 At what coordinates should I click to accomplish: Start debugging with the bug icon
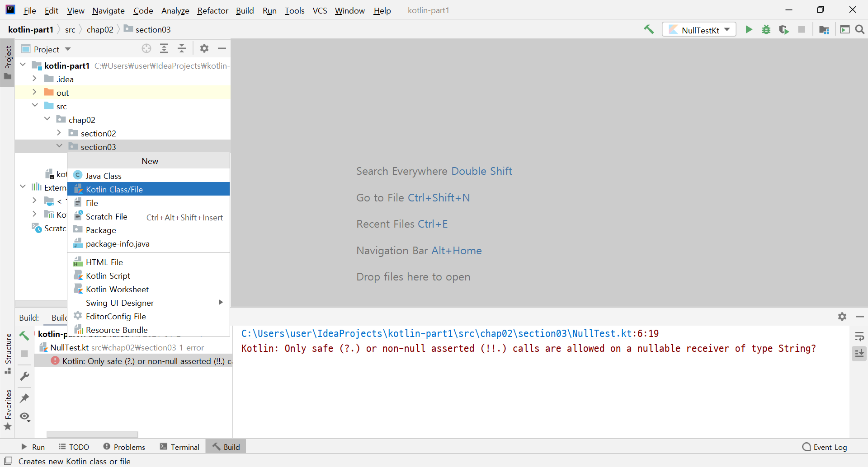click(x=766, y=29)
